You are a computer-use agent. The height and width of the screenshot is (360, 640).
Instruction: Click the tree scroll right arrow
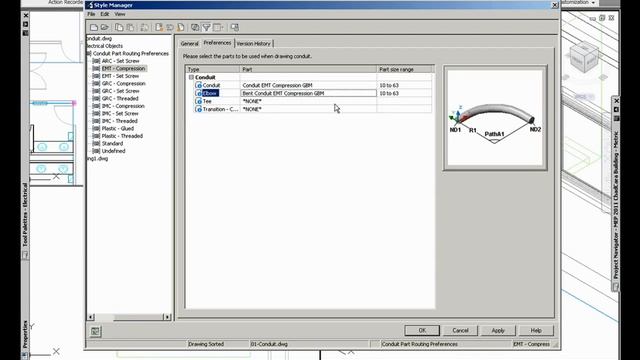coord(167,317)
